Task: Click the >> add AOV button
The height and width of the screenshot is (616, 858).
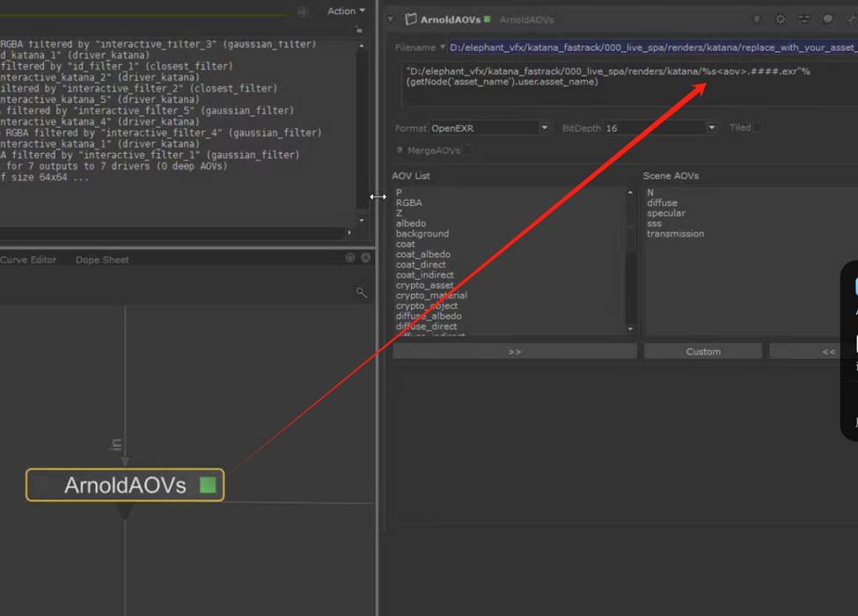Action: (x=514, y=351)
